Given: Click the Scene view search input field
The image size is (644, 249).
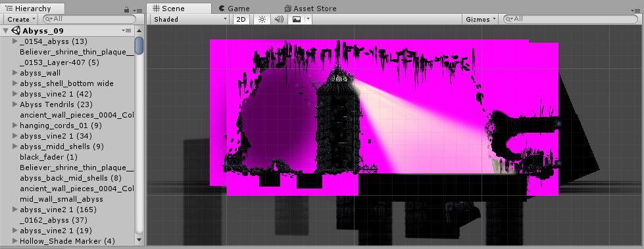Looking at the screenshot, I should tap(570, 19).
